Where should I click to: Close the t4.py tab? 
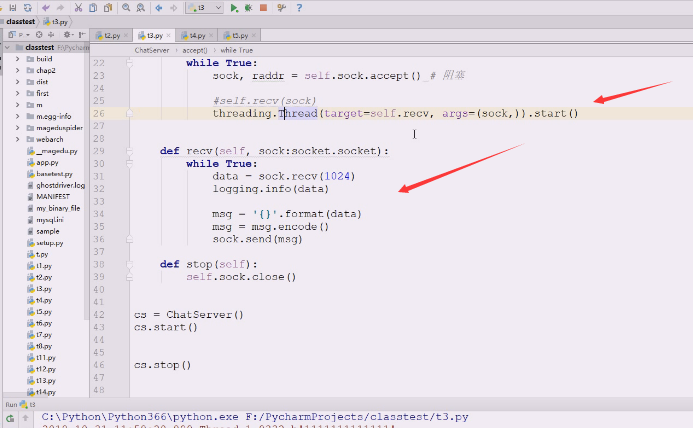click(211, 35)
